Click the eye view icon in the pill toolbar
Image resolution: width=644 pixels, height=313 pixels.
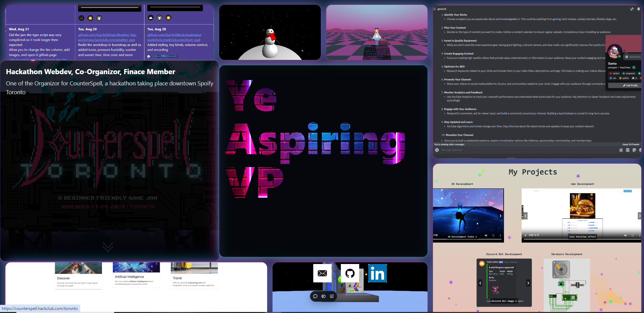click(324, 296)
